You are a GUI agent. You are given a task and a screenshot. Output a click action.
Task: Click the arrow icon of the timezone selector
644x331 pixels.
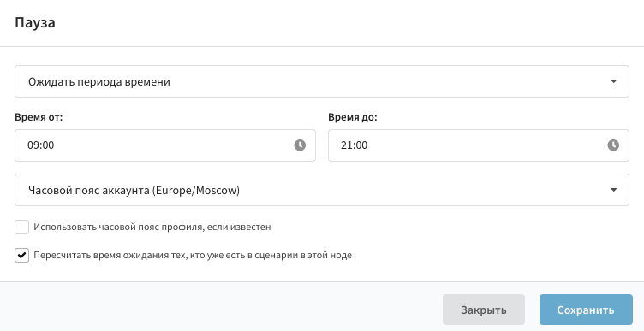click(x=614, y=190)
